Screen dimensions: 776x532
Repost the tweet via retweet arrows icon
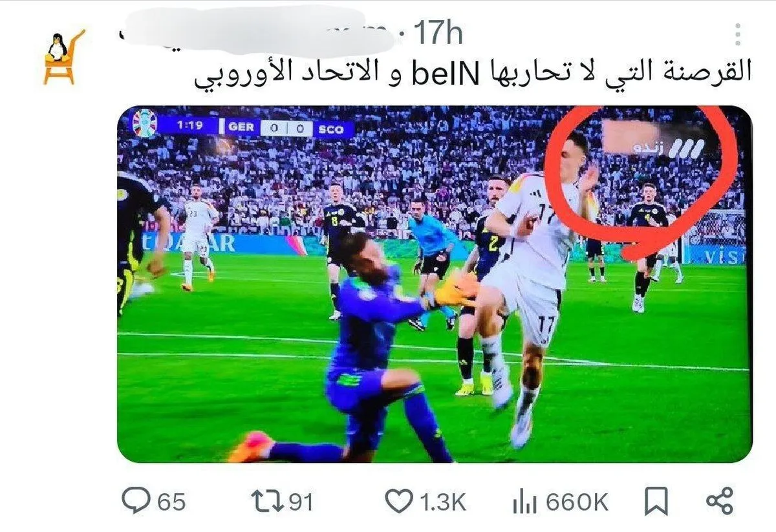tap(267, 501)
